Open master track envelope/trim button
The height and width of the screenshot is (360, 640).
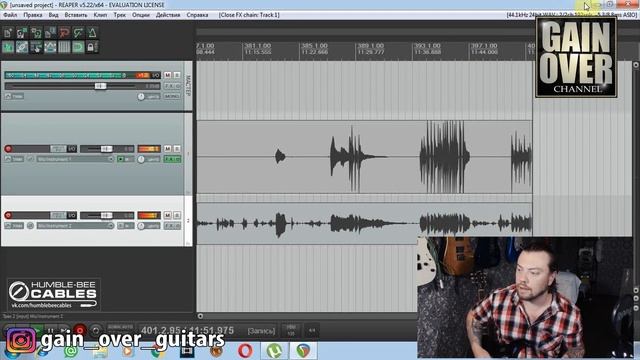click(x=14, y=96)
